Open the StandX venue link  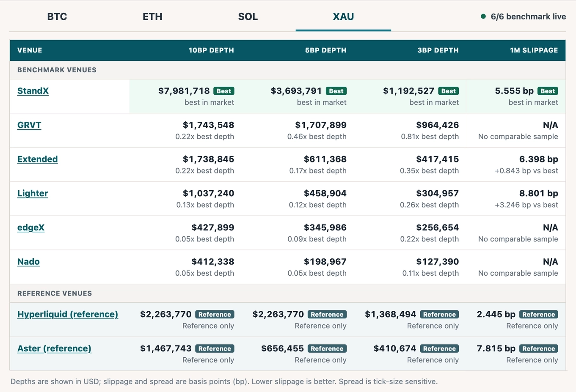[33, 91]
